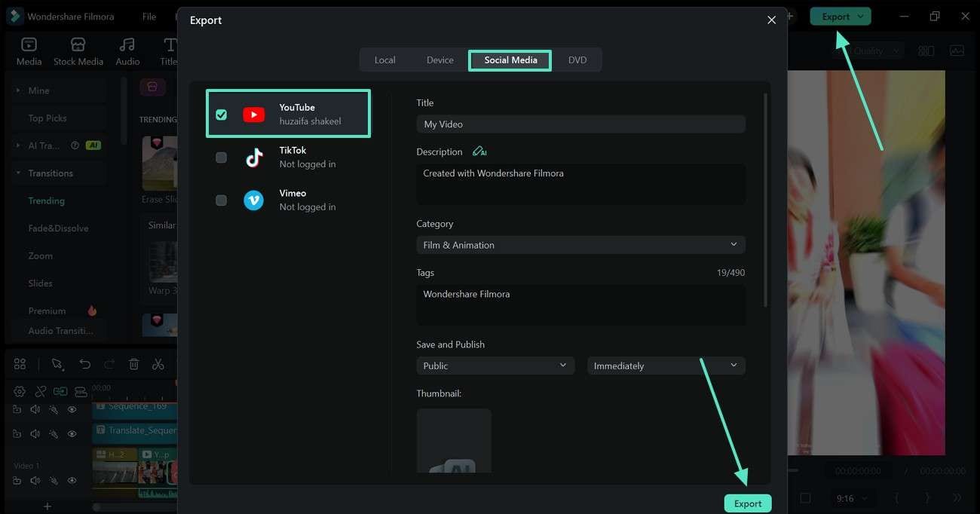Image resolution: width=980 pixels, height=514 pixels.
Task: Lock the Video 1 track
Action: [x=17, y=481]
